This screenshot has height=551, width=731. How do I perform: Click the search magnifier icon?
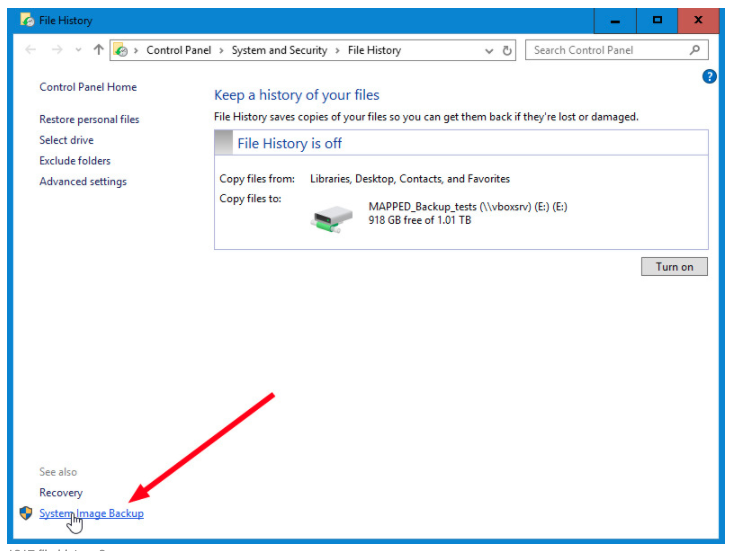[695, 49]
